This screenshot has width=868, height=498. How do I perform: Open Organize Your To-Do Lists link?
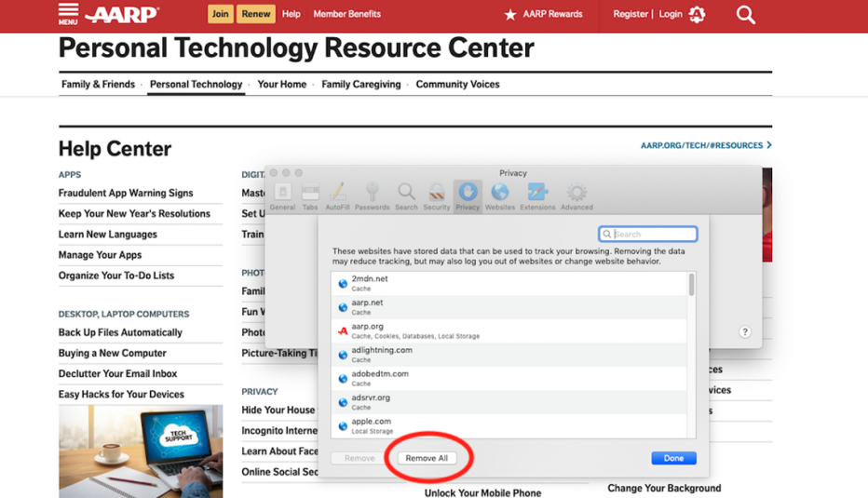[116, 276]
